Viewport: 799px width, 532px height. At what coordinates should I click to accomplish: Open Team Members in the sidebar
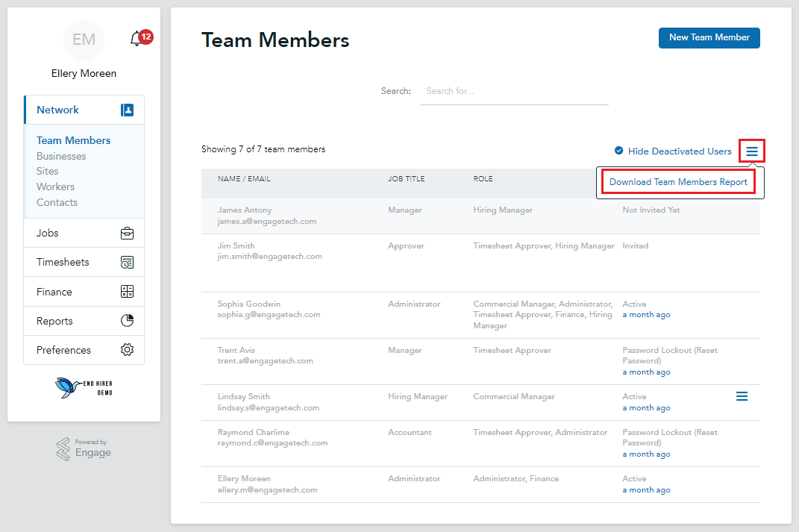[x=73, y=140]
